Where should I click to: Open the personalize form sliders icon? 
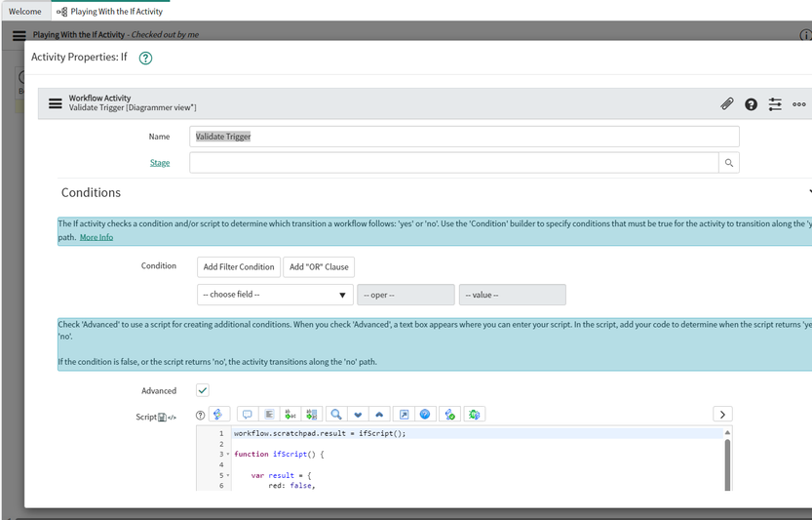point(775,104)
